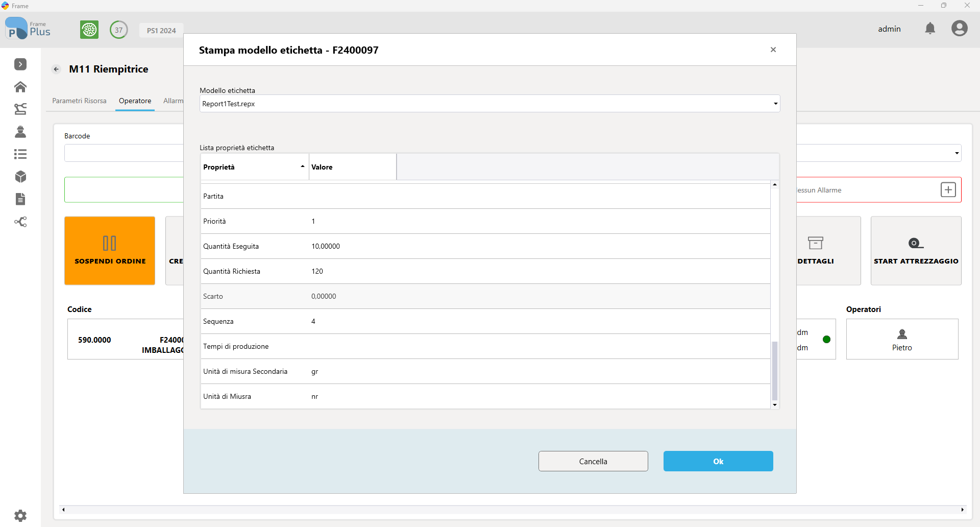Click the Sospendi Ordine button

(110, 251)
